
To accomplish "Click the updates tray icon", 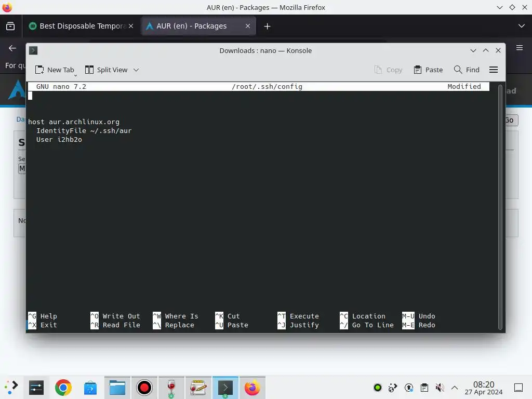I will click(409, 388).
